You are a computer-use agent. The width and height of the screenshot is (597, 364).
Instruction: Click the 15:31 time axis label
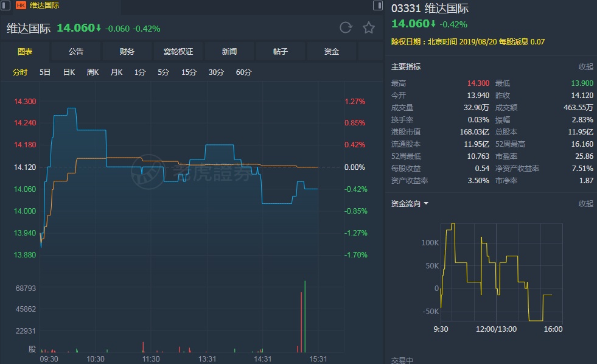318,359
